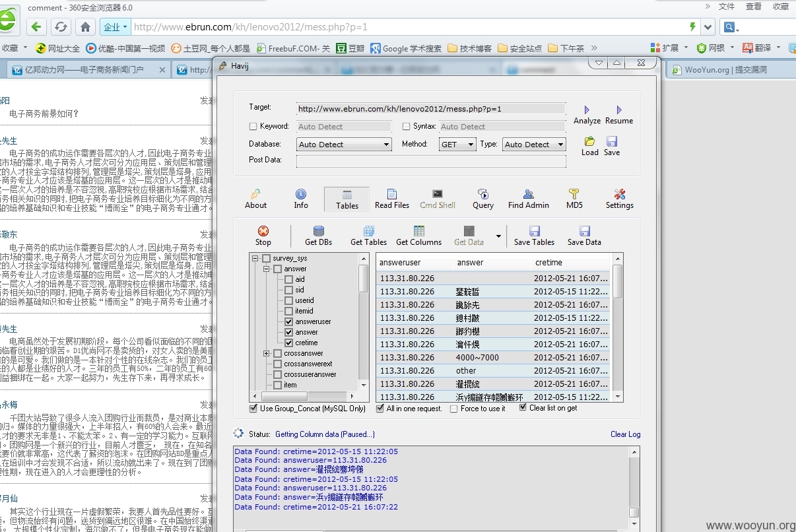Open the Cmd Shell section
The width and height of the screenshot is (796, 532).
[438, 199]
